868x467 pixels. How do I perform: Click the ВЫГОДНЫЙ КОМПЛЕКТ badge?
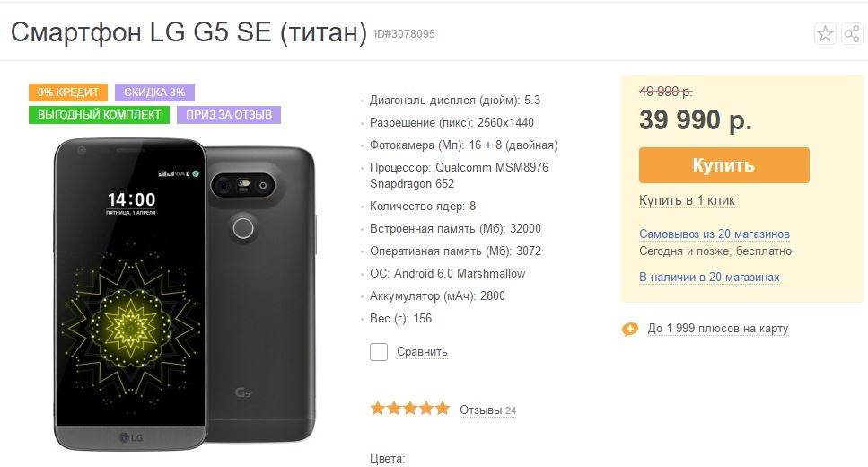pos(100,115)
